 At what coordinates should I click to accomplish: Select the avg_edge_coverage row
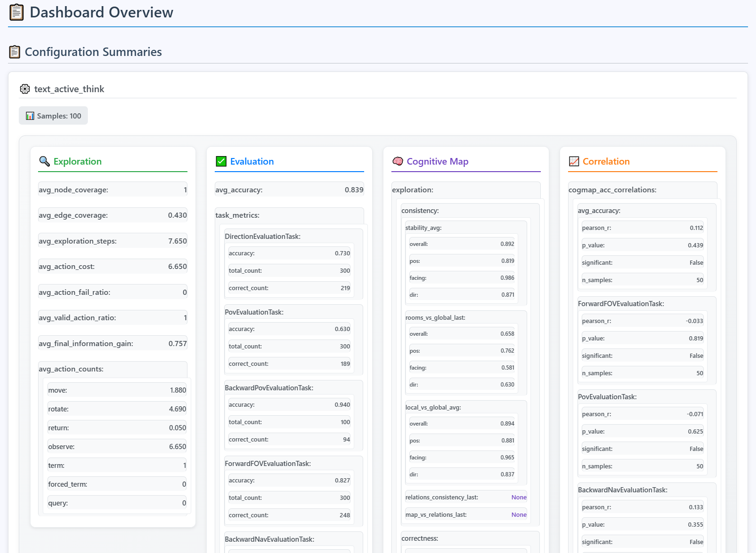113,215
